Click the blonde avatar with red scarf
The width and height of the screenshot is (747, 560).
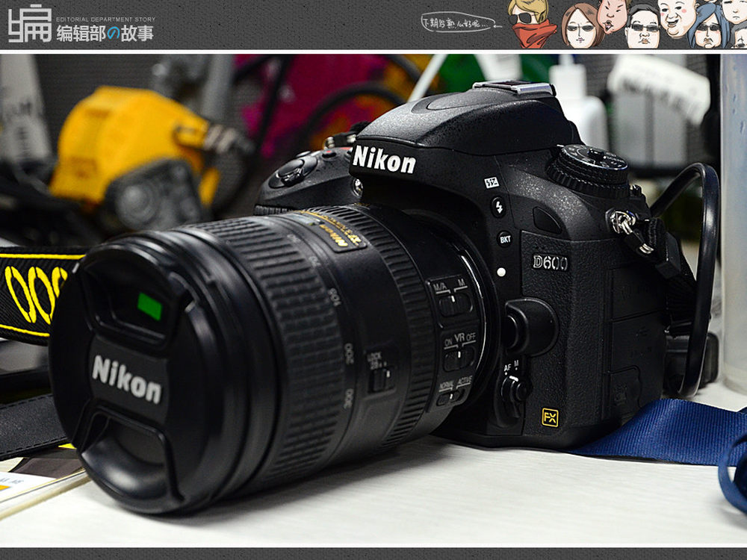[x=531, y=23]
